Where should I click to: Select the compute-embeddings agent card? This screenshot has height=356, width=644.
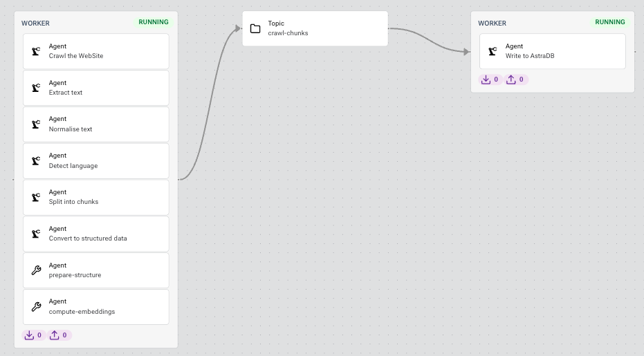(96, 307)
